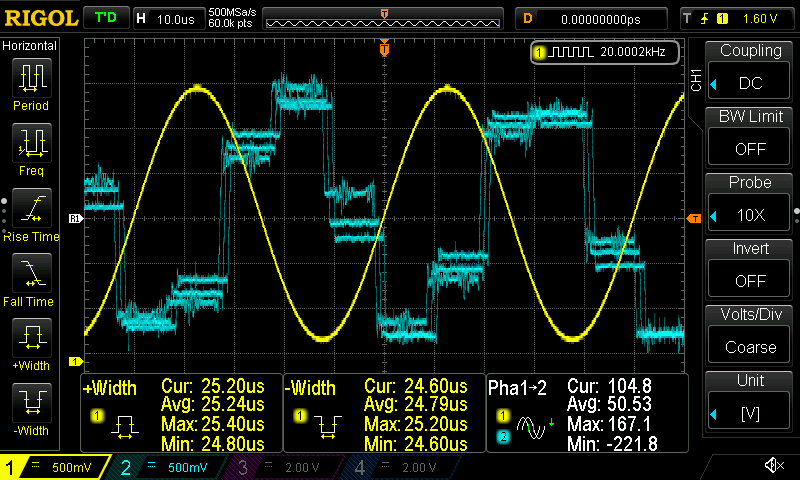Image resolution: width=800 pixels, height=480 pixels.
Task: Select the Freq measurement icon
Action: 31,143
